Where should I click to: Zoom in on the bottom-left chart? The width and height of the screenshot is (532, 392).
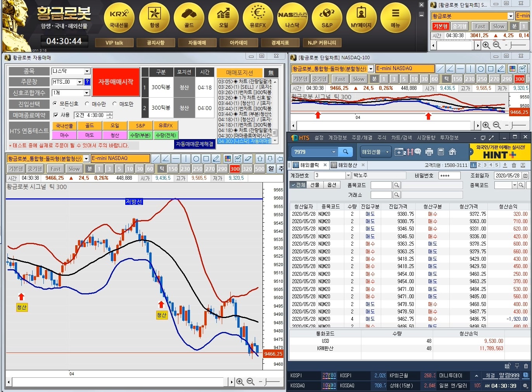point(240,382)
